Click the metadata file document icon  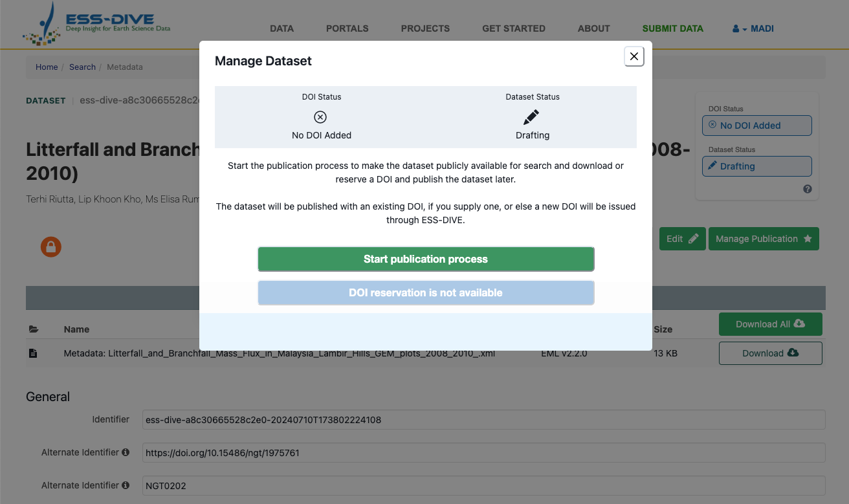pyautogui.click(x=33, y=354)
